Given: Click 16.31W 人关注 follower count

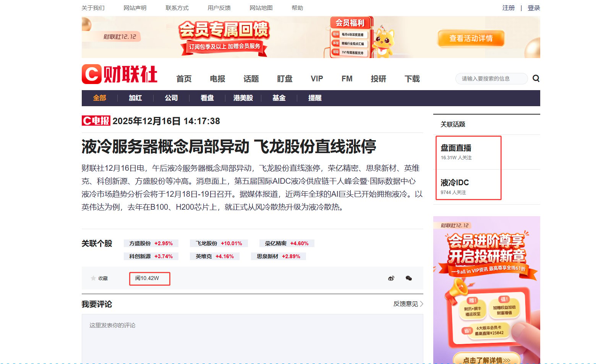Looking at the screenshot, I should click(456, 158).
